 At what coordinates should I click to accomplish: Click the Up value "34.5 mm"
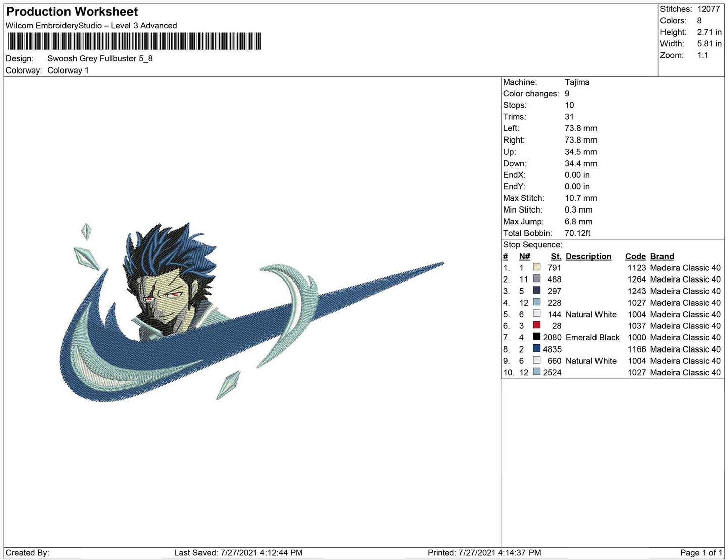[581, 152]
